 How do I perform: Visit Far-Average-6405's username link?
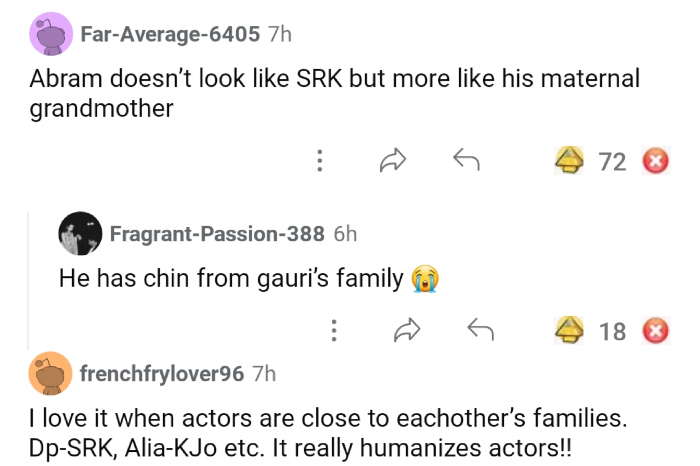[x=170, y=34]
